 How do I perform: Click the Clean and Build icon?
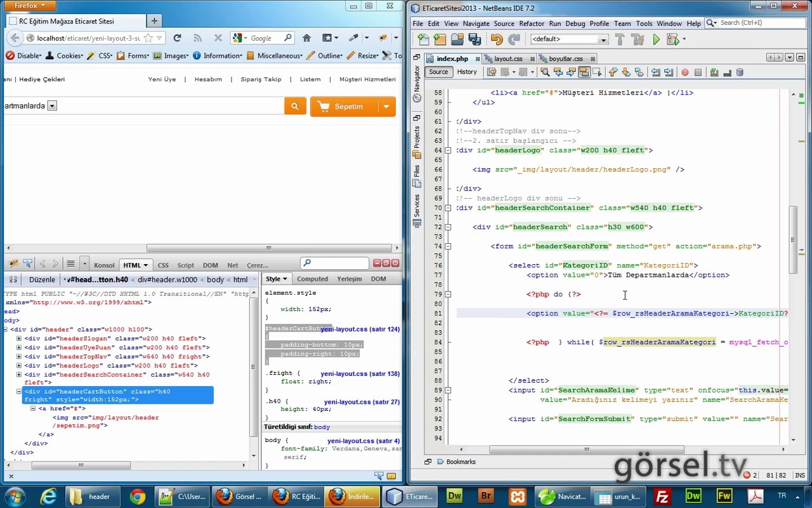[x=638, y=39]
